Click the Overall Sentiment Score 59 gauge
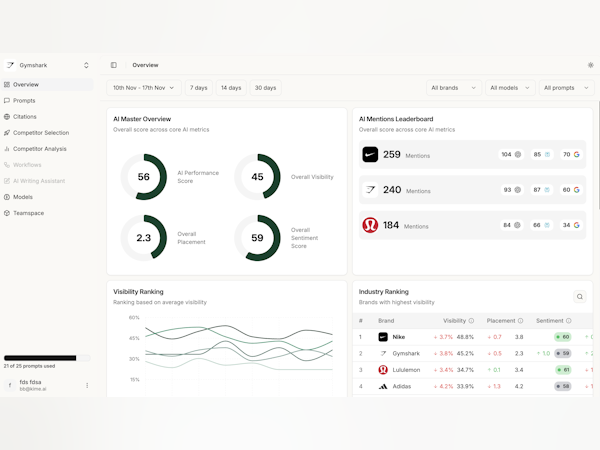The width and height of the screenshot is (600, 450). [x=258, y=238]
